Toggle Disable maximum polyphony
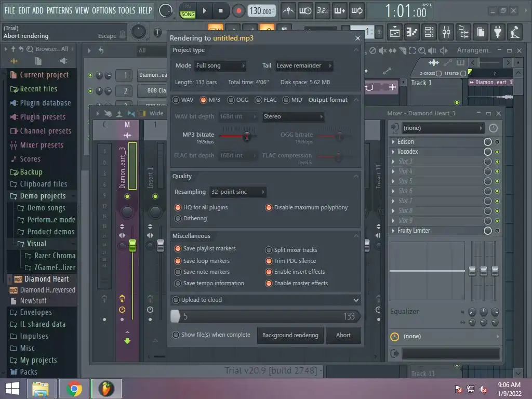The height and width of the screenshot is (399, 532). (307, 207)
